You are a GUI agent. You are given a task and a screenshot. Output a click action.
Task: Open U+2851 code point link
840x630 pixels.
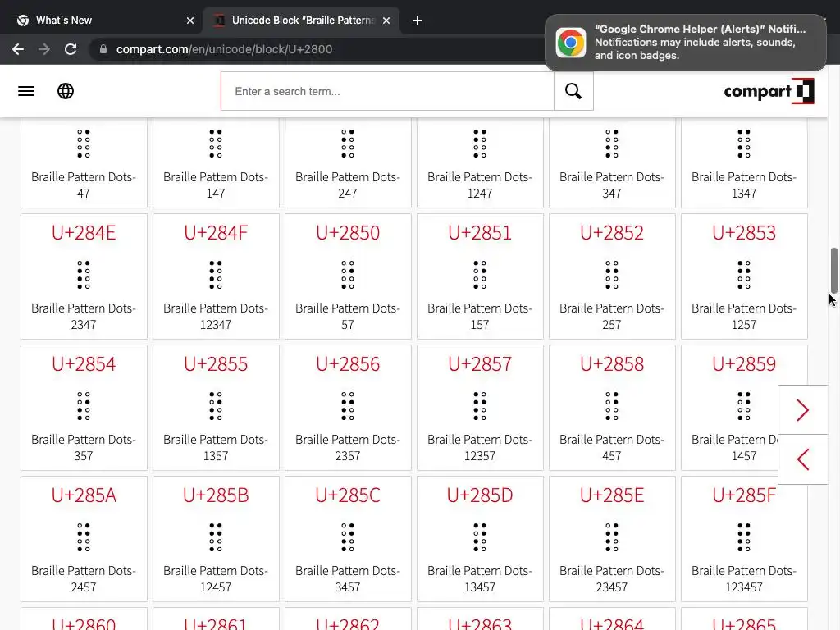pos(480,233)
